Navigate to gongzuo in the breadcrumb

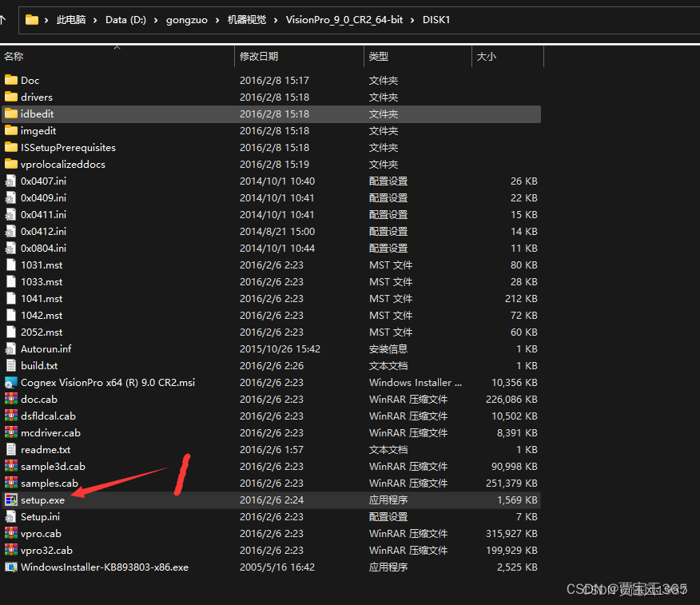pyautogui.click(x=187, y=20)
